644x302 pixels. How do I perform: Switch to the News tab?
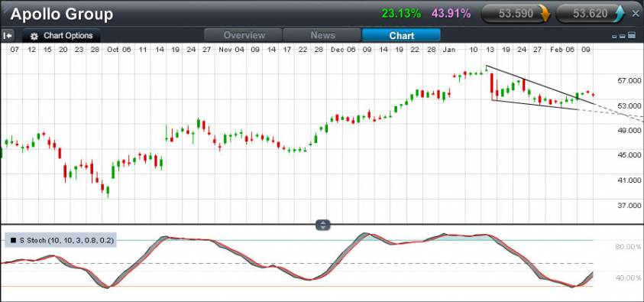(x=322, y=35)
